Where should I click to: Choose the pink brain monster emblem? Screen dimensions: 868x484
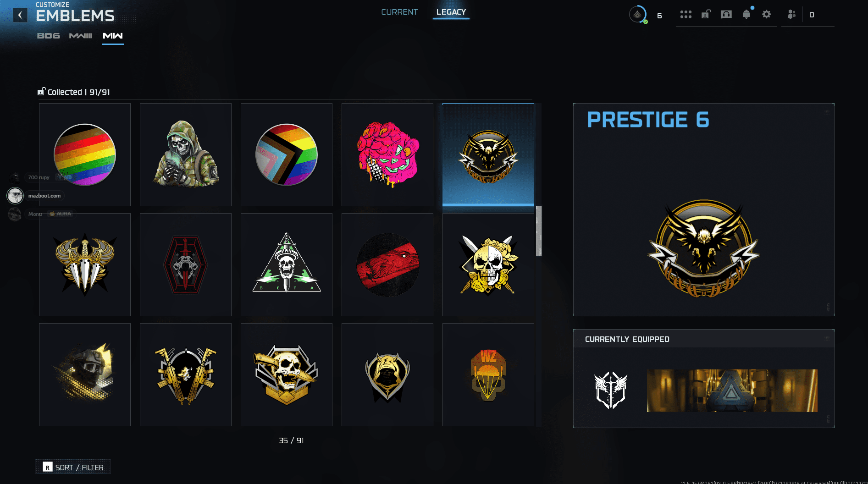[387, 154]
